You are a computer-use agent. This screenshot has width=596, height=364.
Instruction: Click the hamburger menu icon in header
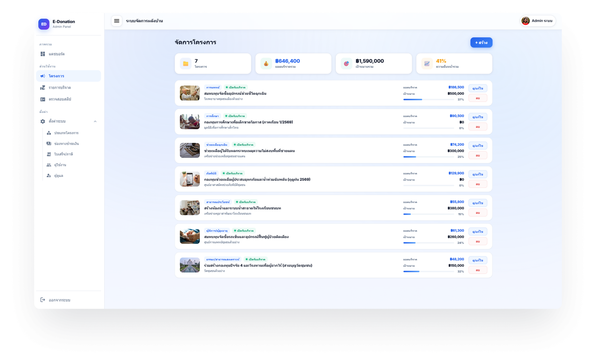117,21
